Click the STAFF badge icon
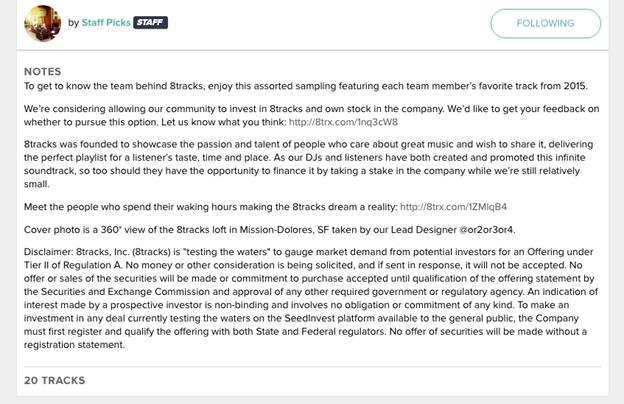The height and width of the screenshot is (404, 624). (x=150, y=22)
